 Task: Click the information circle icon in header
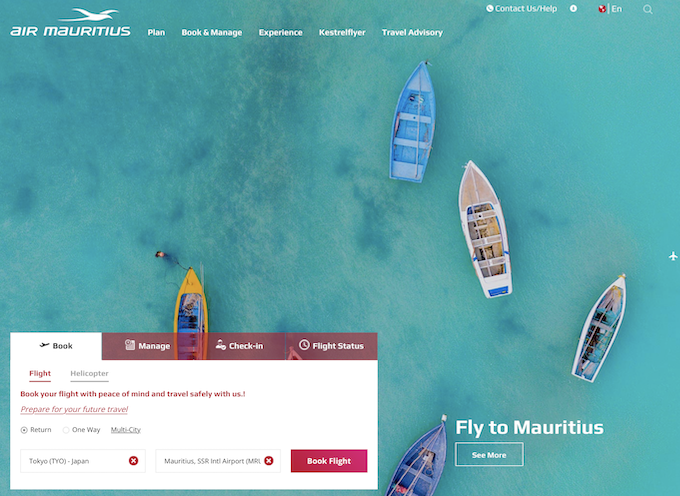(573, 8)
